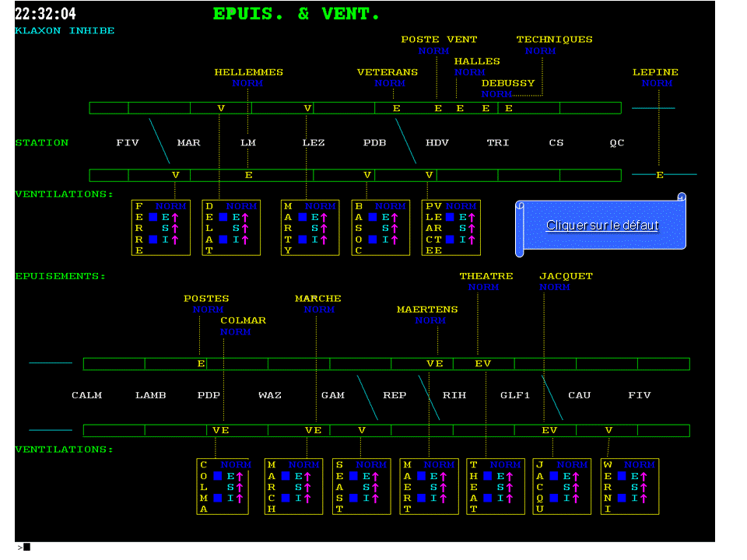Viewport: 747px width, 560px height.
Task: Click the 'Cliquer sur le défaut' link
Action: (602, 226)
